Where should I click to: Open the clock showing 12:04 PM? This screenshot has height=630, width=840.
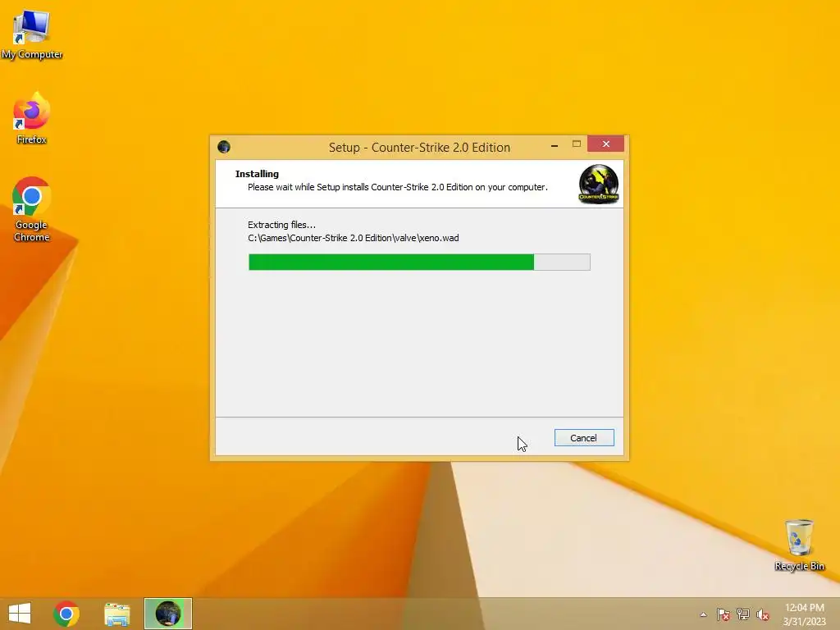tap(804, 614)
